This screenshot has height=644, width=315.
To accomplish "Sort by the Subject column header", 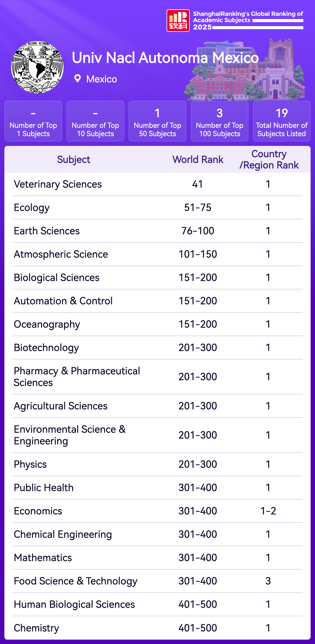I will (73, 159).
